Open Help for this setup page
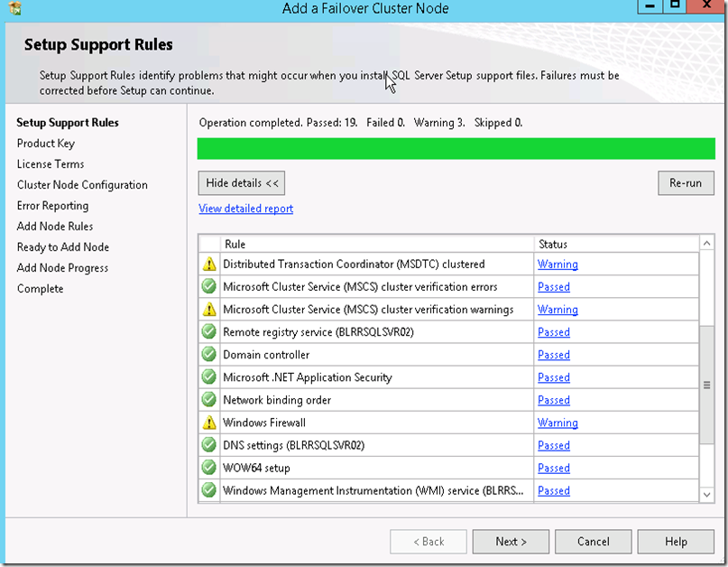Viewport: 728px width, 567px height. click(x=676, y=542)
